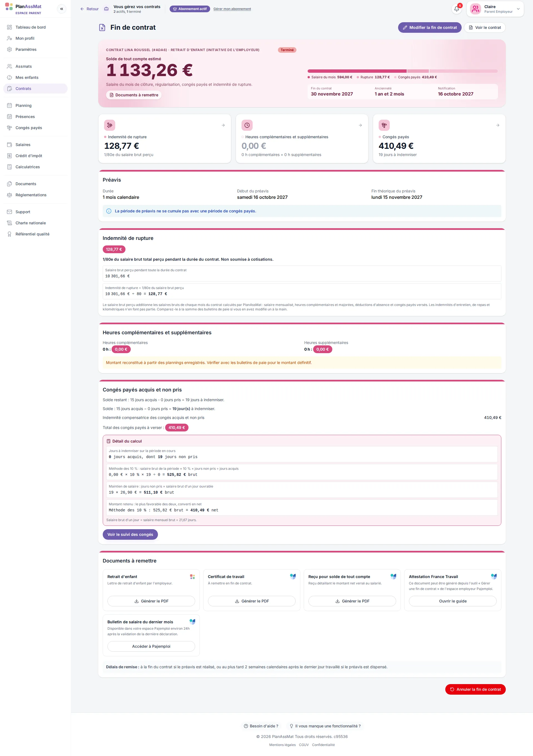This screenshot has width=533, height=756.
Task: Click Gérer mon abonnement link
Action: [232, 9]
